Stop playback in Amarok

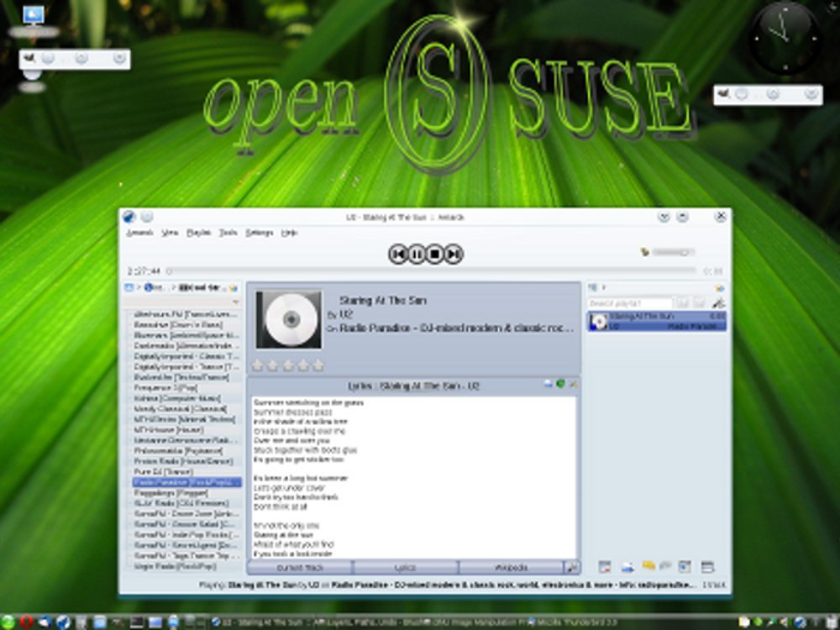pyautogui.click(x=435, y=254)
